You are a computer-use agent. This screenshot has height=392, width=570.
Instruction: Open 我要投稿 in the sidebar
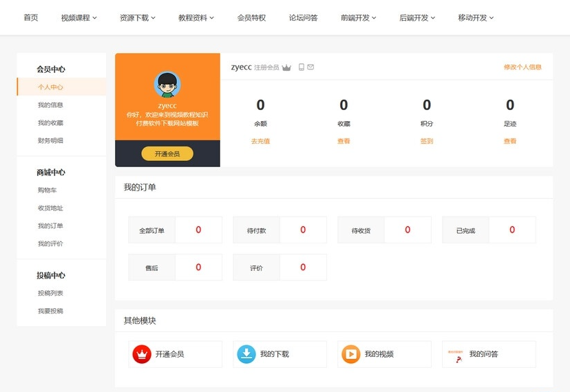click(50, 311)
